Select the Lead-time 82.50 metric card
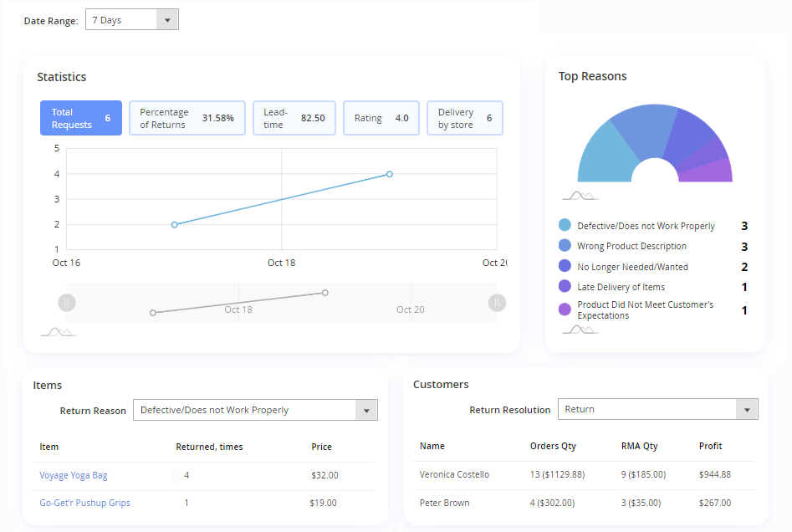 tap(294, 118)
